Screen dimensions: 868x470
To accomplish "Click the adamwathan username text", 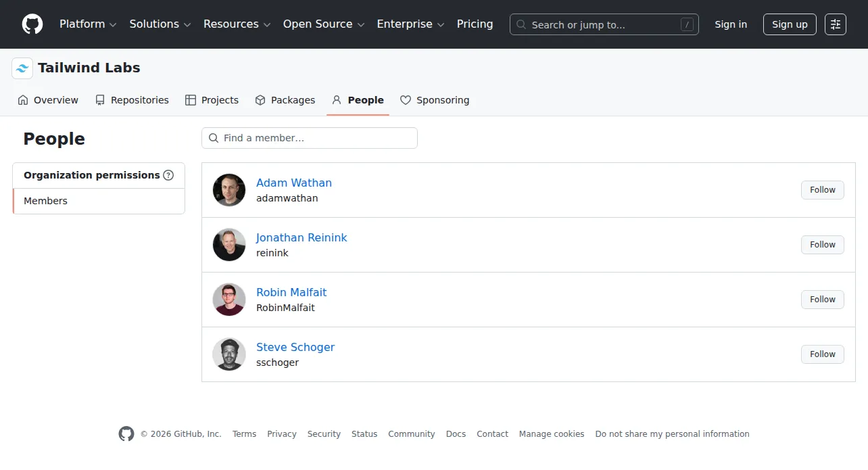I will click(x=287, y=198).
